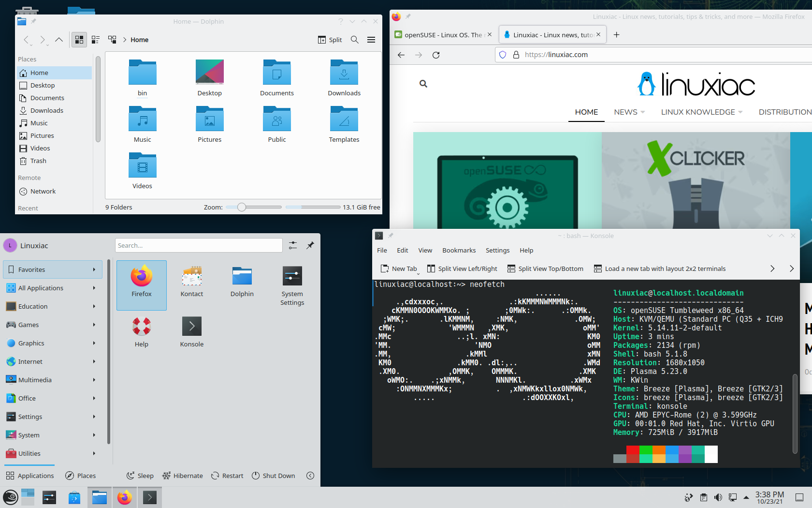Click the Sleep button in launcher
This screenshot has height=508, width=812.
[140, 476]
